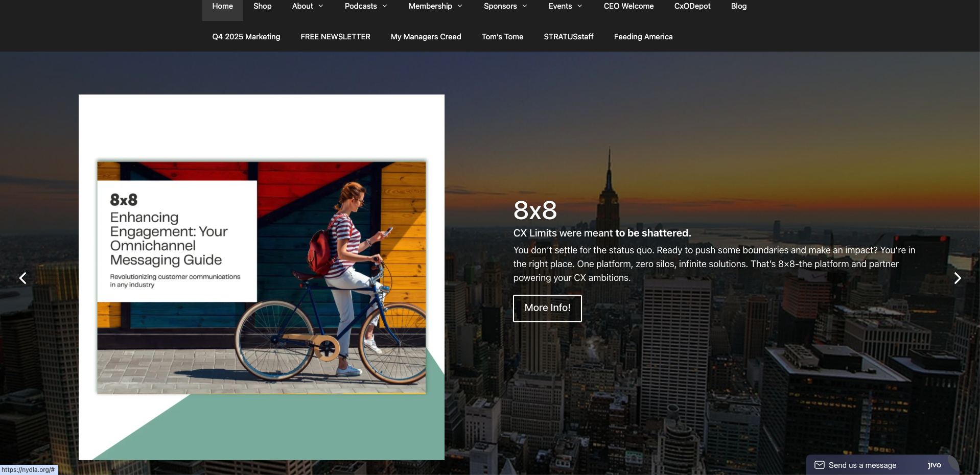The image size is (980, 475).
Task: Open the Feeding America link
Action: coord(643,37)
